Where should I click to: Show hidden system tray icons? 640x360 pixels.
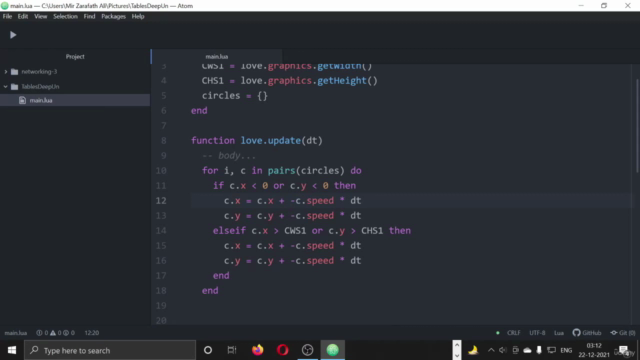491,350
